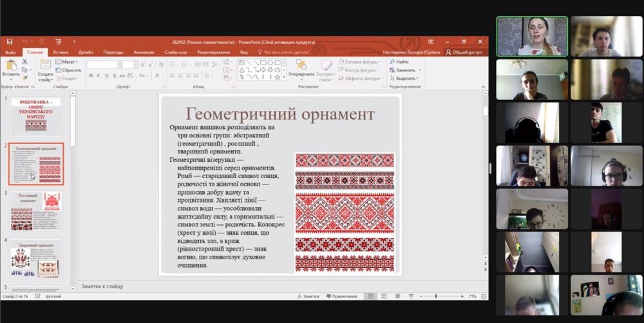Screen dimensions: 644x323
Task: Open Найти to search in the presentation
Action: 399,62
